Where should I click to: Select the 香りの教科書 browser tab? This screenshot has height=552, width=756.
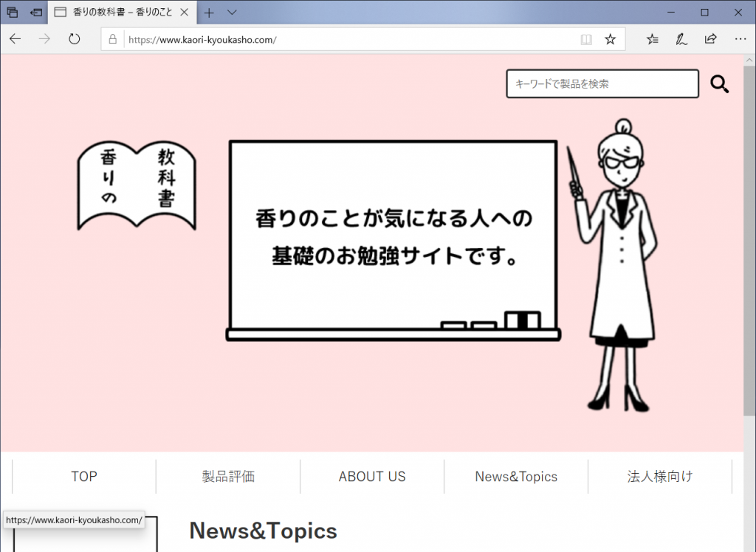click(x=122, y=13)
